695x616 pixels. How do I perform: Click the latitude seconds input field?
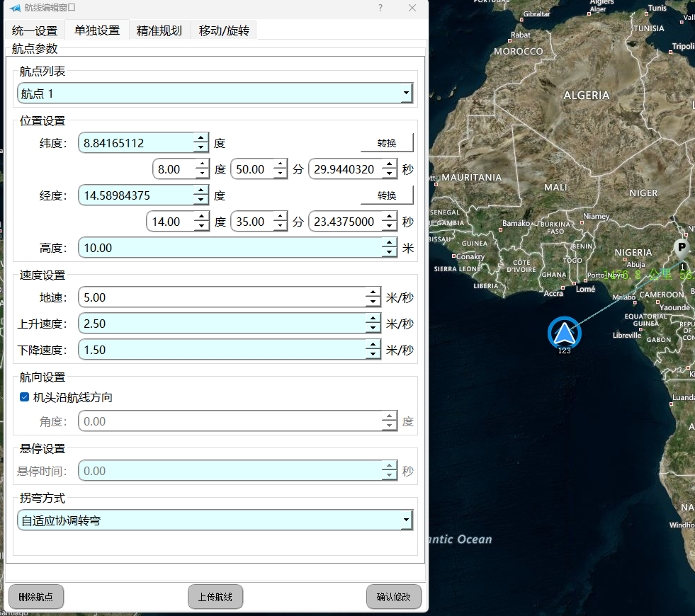coord(345,169)
